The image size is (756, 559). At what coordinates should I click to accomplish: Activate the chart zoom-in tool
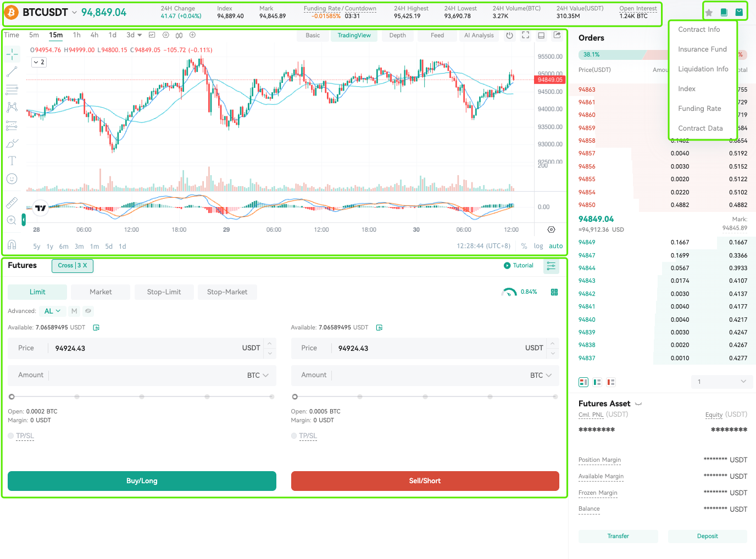(12, 220)
